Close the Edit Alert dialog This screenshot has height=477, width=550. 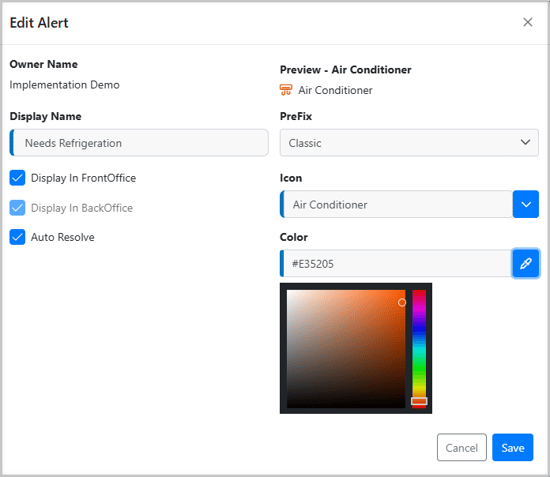pyautogui.click(x=528, y=22)
